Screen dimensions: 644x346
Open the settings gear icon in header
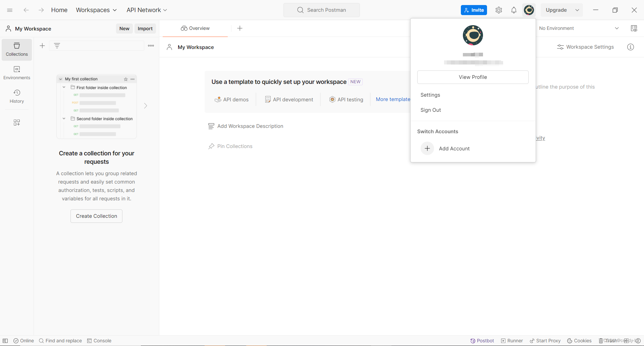click(x=499, y=10)
